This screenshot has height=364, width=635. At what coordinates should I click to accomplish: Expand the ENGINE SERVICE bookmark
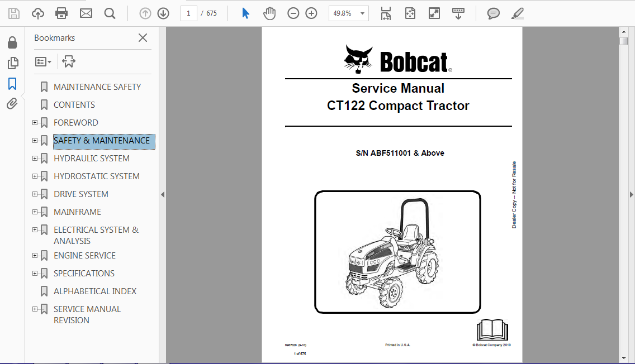coord(35,255)
